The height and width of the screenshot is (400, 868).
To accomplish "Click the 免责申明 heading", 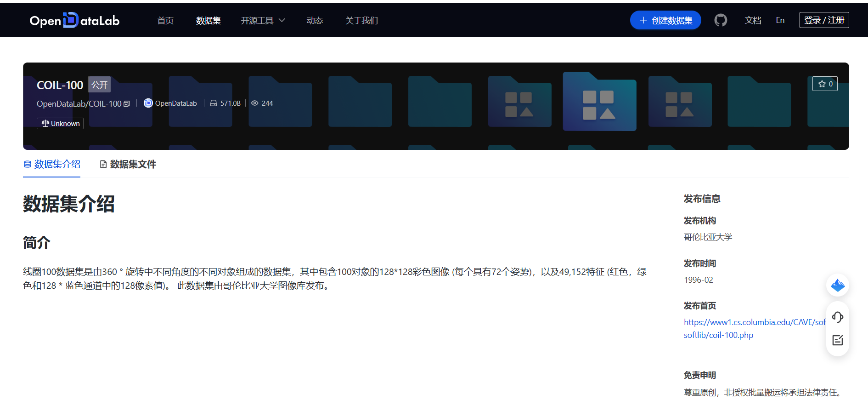I will coord(700,375).
